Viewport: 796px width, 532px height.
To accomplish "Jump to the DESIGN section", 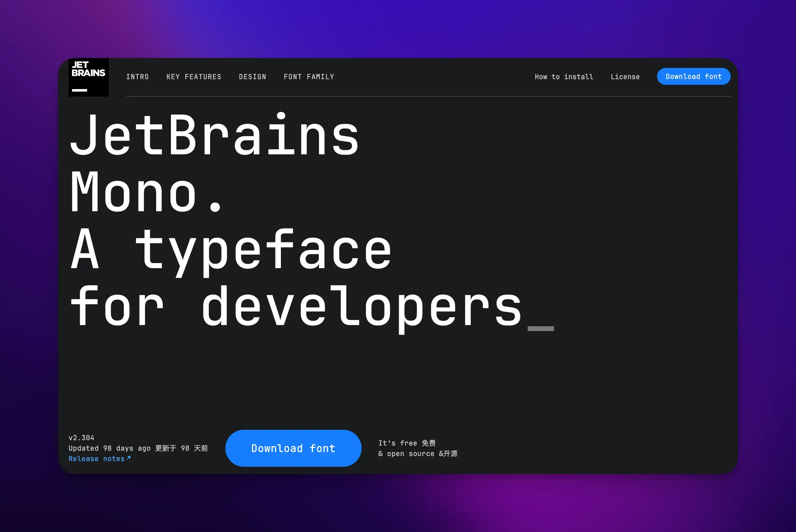I will (252, 77).
